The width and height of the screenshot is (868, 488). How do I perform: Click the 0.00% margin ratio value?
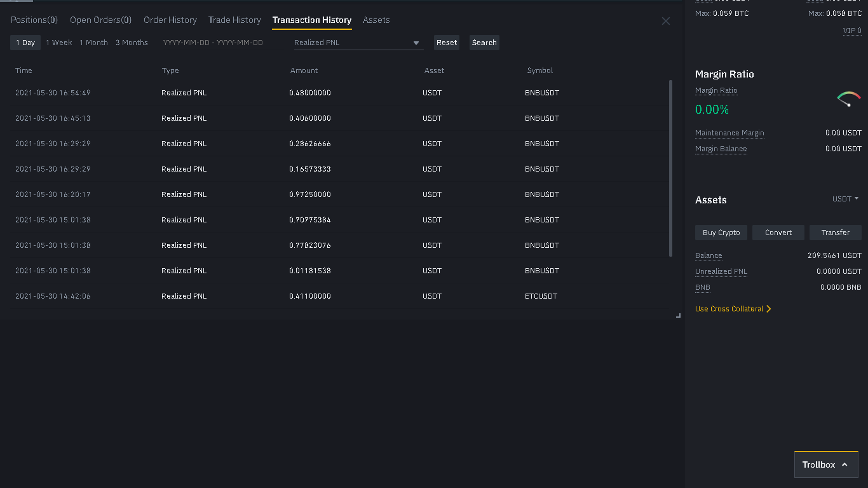tap(712, 110)
